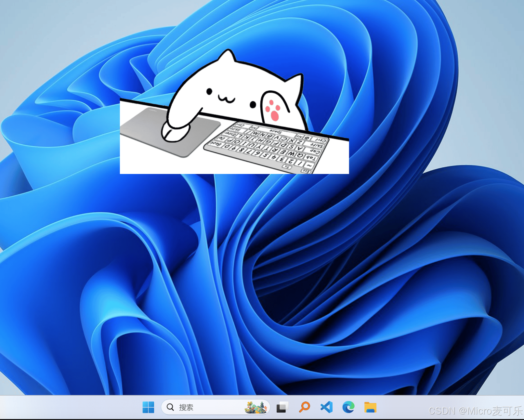Viewport: 524px width, 420px height.
Task: Open File Explorer from taskbar
Action: coord(370,407)
